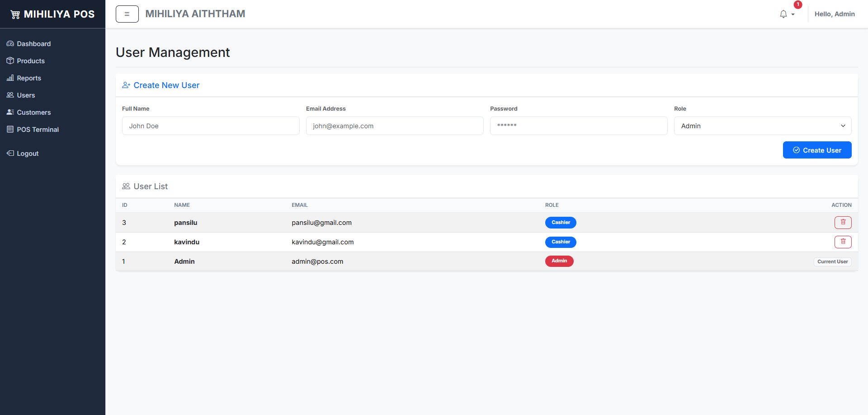Click the Role field label
868x415 pixels.
pos(680,109)
